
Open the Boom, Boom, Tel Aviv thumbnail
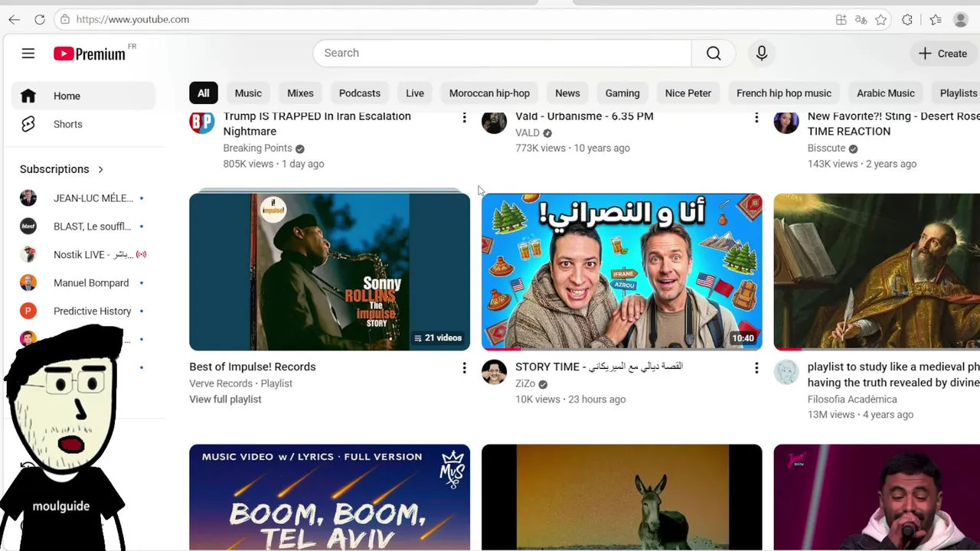click(329, 497)
